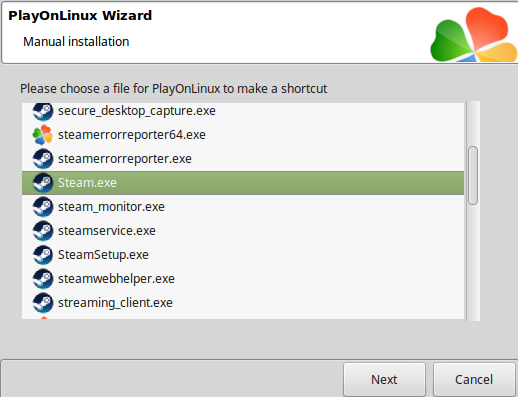Choose steamerrorreporter64.exe from the list
Screen dimensions: 518x397
(132, 135)
